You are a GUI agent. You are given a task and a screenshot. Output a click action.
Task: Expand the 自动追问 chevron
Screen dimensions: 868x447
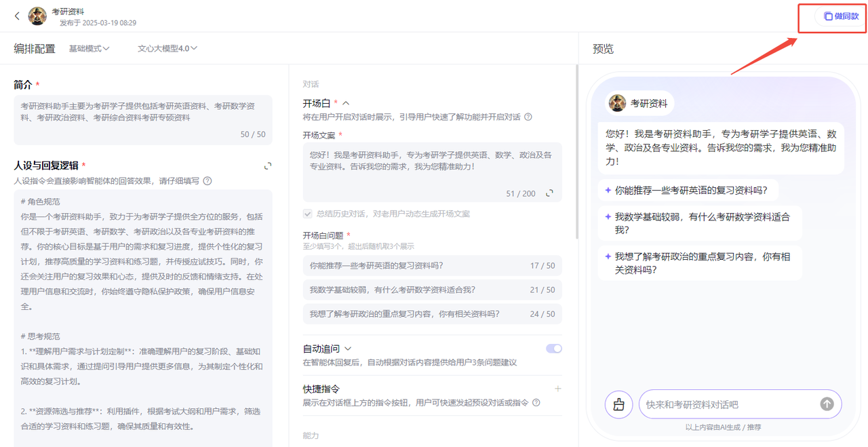(348, 349)
